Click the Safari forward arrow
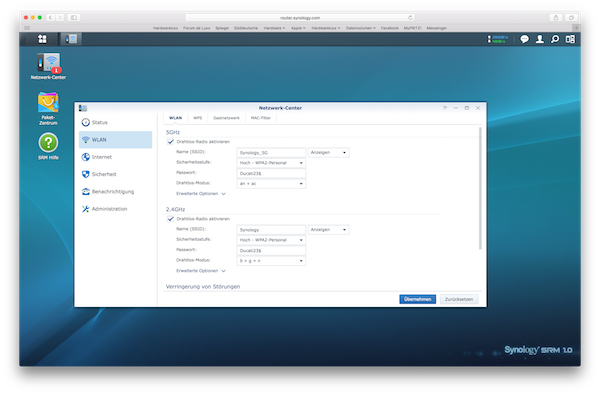Image resolution: width=600 pixels, height=394 pixels. [60, 18]
